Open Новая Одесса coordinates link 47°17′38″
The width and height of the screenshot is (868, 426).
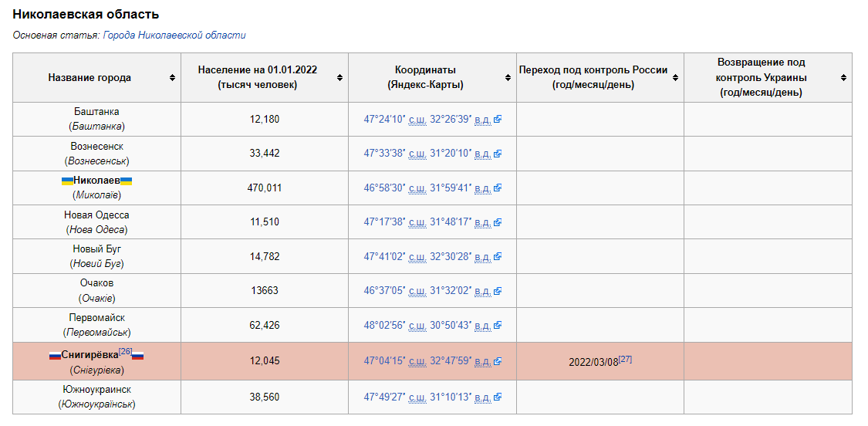tap(385, 222)
